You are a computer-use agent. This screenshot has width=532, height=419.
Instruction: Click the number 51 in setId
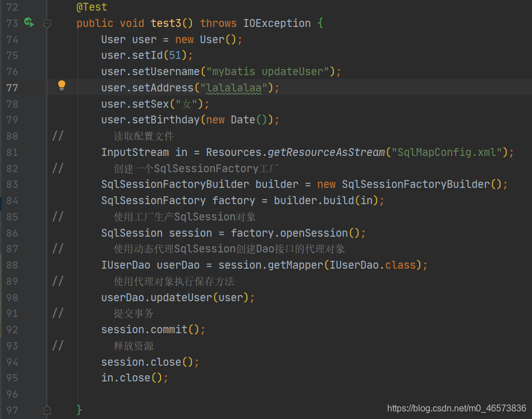pos(175,56)
